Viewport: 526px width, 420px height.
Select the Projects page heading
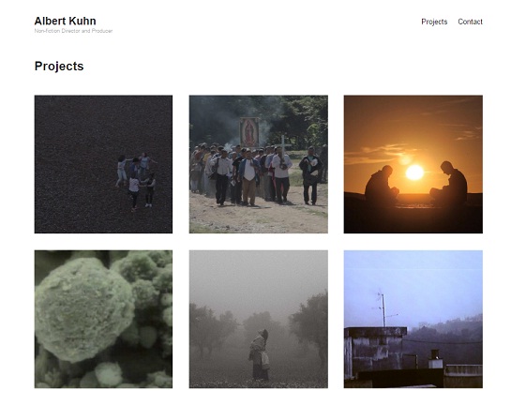pyautogui.click(x=59, y=66)
